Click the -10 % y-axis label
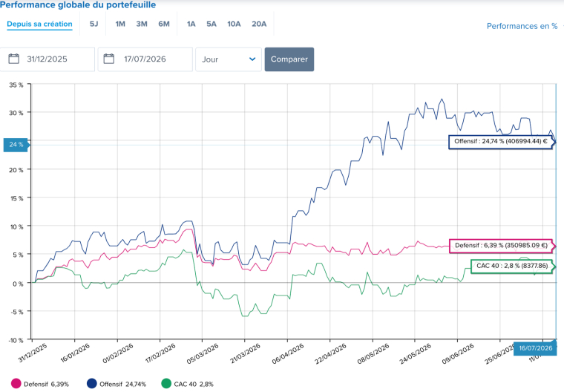This screenshot has height=392, width=564. 16,340
